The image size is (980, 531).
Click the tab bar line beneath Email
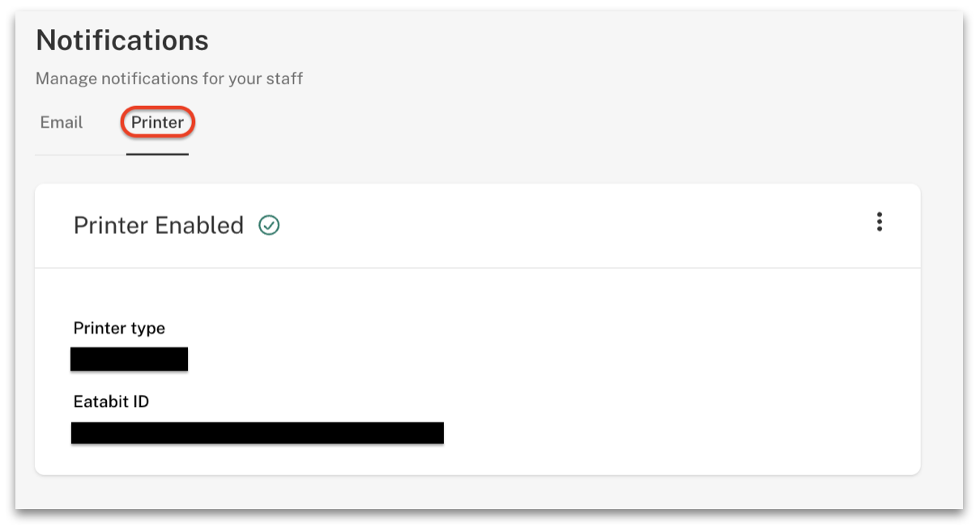tap(80, 155)
